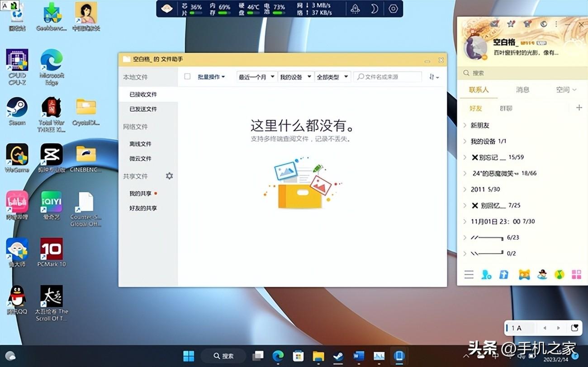Click the moon icon in monitor bar
Viewport: 588px width, 367px height.
pos(374,9)
